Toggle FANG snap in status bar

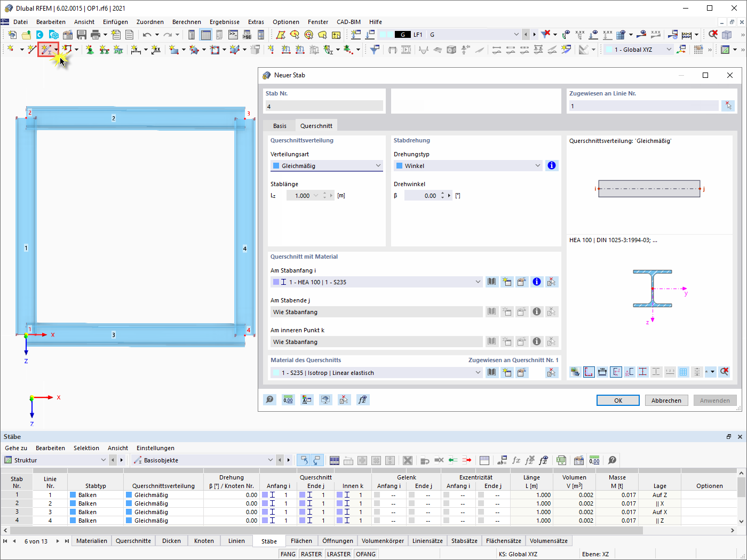(288, 554)
